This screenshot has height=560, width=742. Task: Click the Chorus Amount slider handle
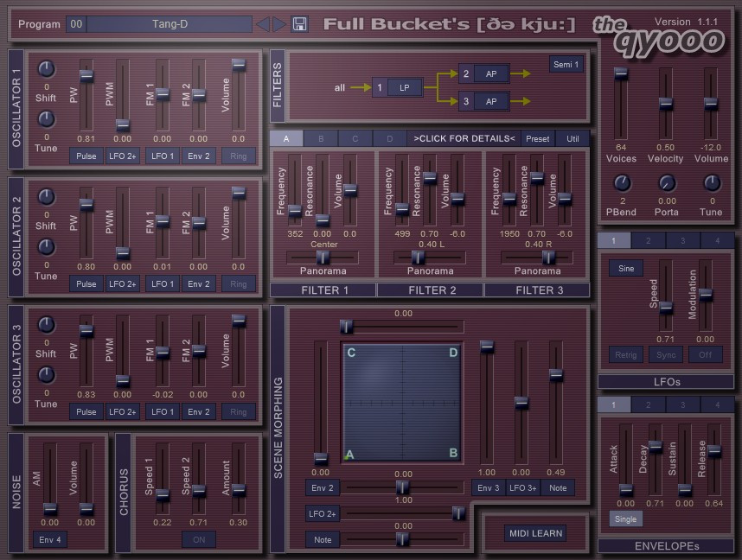(x=239, y=491)
